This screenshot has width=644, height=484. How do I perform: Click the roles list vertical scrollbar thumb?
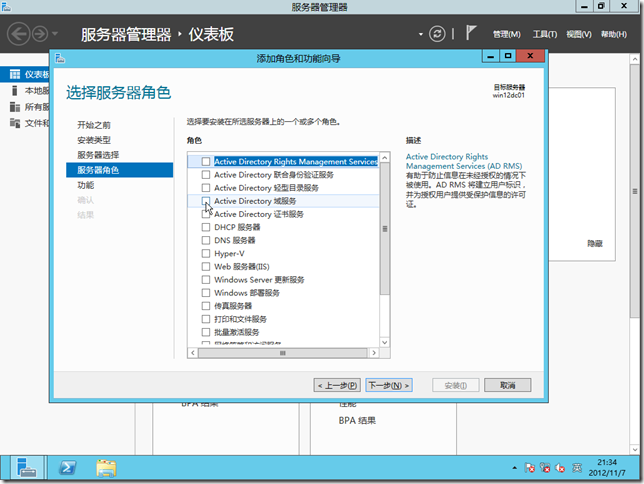pos(384,228)
